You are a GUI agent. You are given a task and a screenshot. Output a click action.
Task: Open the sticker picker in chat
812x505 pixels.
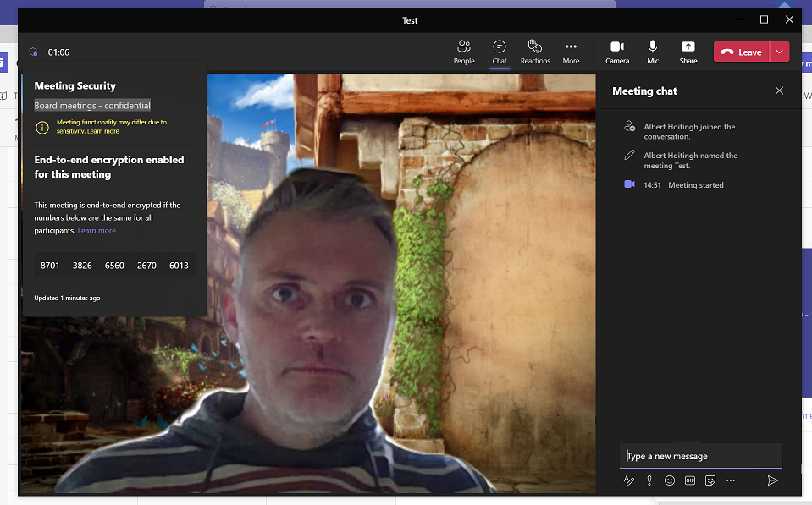710,480
